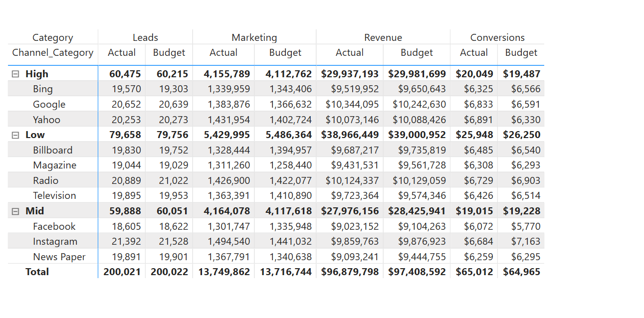Select the Television row label

tap(54, 195)
